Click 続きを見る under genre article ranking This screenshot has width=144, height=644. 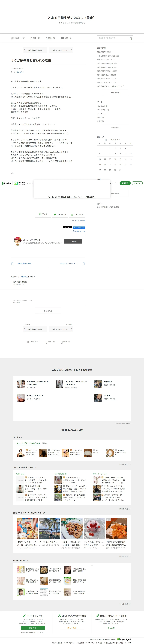pos(125,509)
